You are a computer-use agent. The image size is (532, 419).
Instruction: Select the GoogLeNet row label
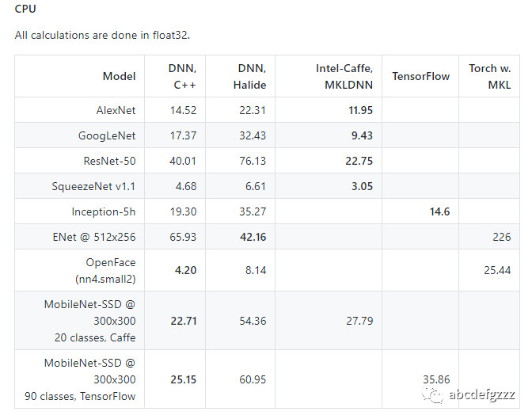pos(107,135)
